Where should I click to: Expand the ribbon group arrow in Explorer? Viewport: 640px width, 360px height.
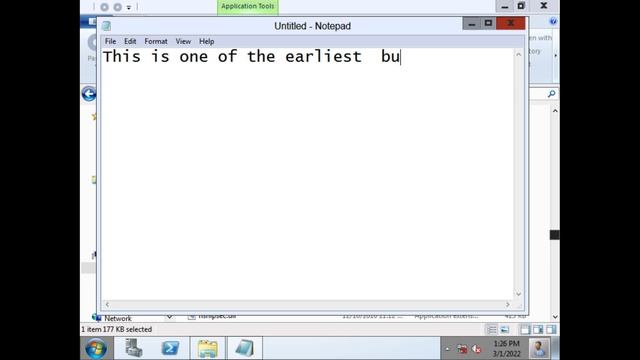coord(556,55)
